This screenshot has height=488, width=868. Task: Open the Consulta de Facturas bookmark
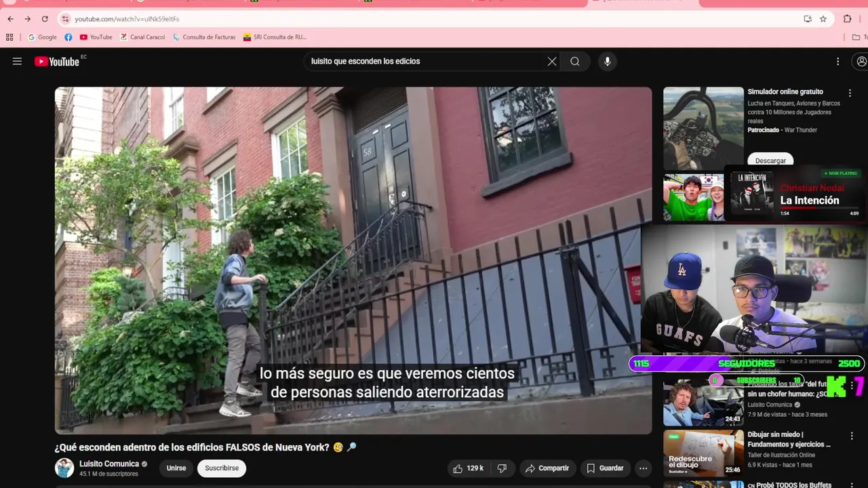click(x=204, y=37)
